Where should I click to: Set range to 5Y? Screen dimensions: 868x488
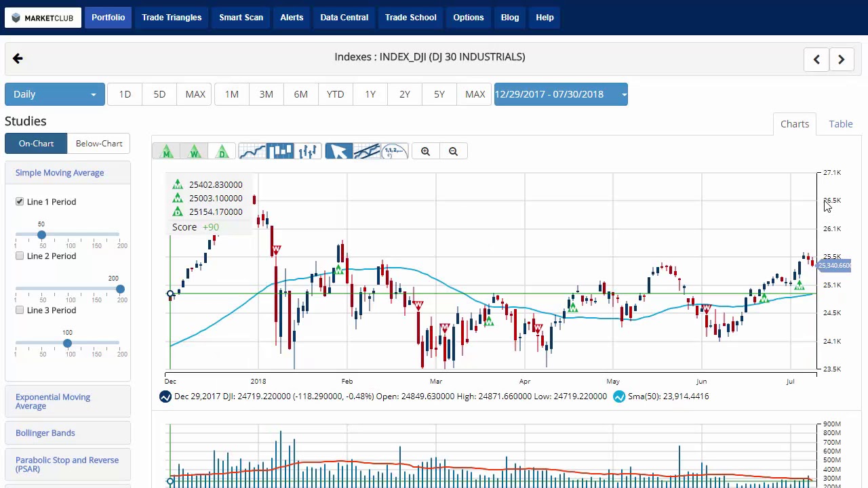[439, 94]
